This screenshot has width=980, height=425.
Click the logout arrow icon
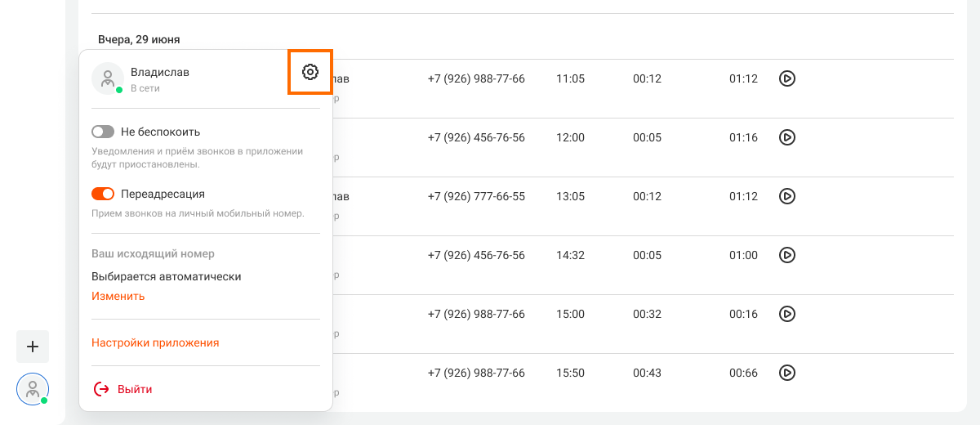(101, 389)
